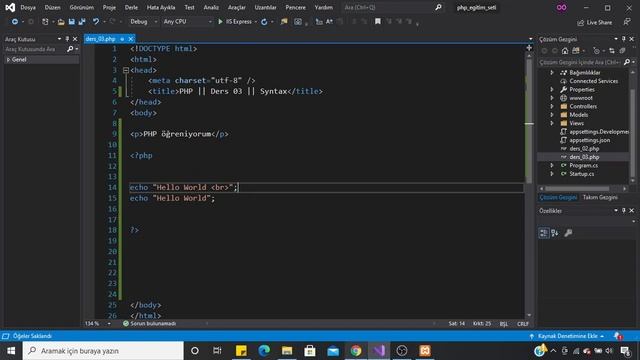Click the Save All toolbar icon
The image size is (640, 360).
coord(82,22)
